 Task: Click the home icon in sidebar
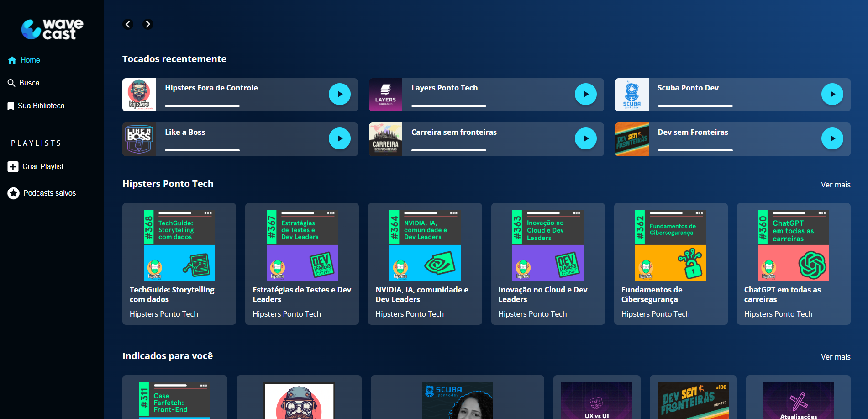coord(12,60)
